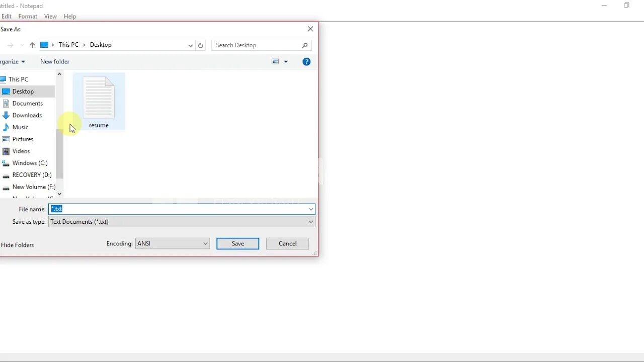Click the navigation pane scrollbar thumb
This screenshot has height=362, width=644.
pyautogui.click(x=59, y=154)
